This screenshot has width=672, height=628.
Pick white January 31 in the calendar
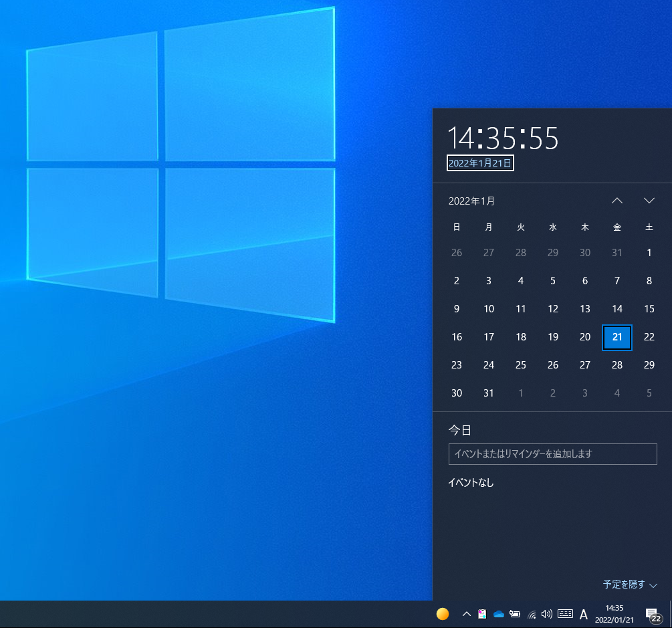[489, 393]
